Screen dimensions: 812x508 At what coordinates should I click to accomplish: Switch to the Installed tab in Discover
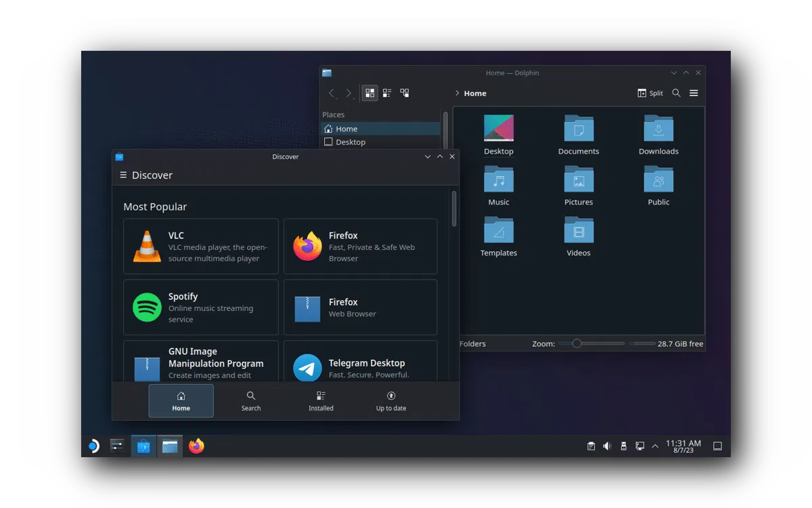[x=321, y=401]
